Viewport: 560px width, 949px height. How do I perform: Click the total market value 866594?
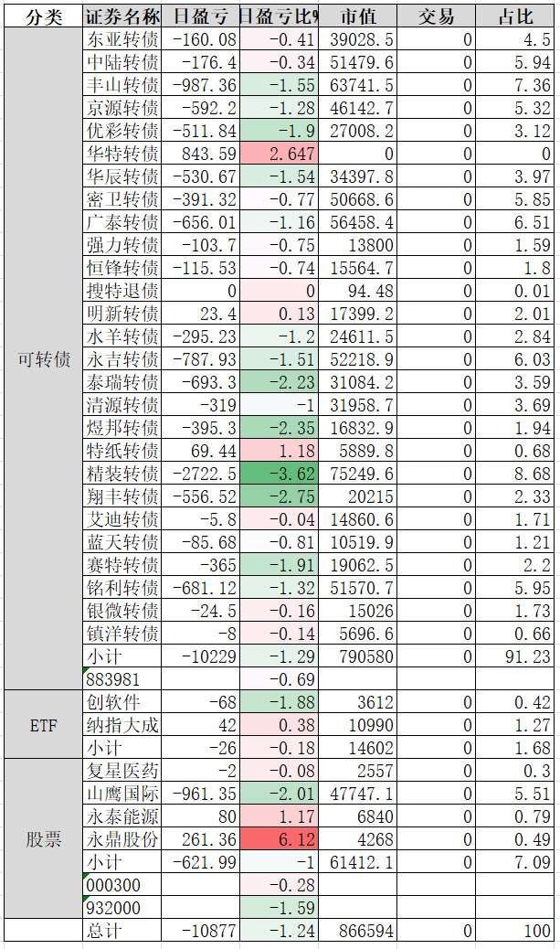pyautogui.click(x=358, y=931)
